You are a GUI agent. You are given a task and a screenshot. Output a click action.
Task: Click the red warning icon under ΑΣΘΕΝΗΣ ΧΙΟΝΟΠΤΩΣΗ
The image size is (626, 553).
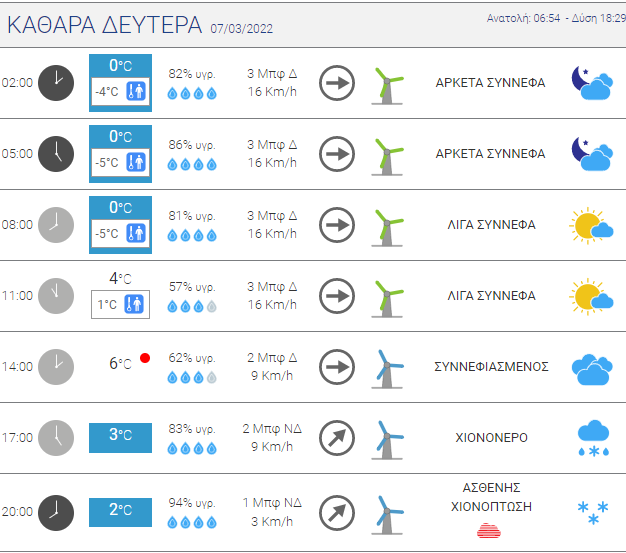[490, 532]
